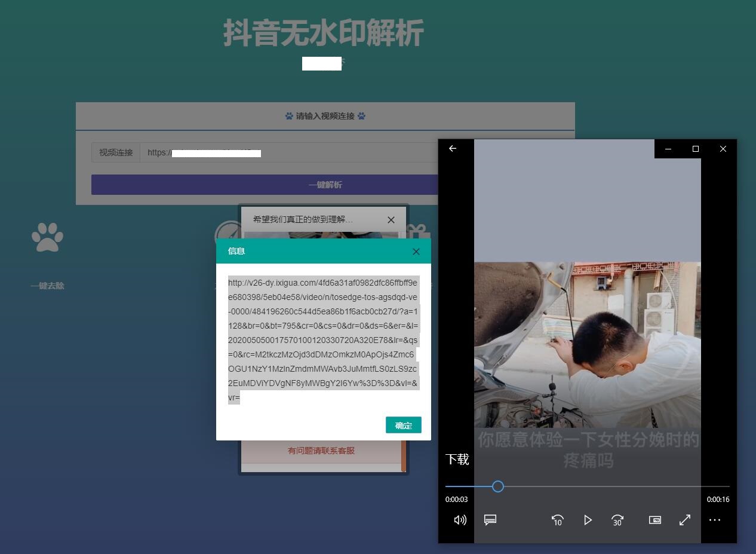Select the parsed video URL text
This screenshot has height=554, width=756.
(324, 339)
